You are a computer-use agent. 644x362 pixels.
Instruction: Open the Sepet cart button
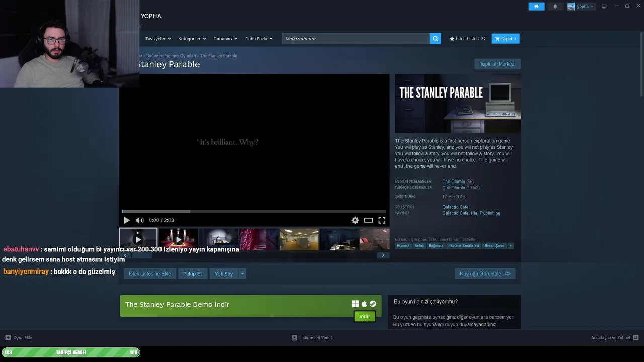coord(505,39)
